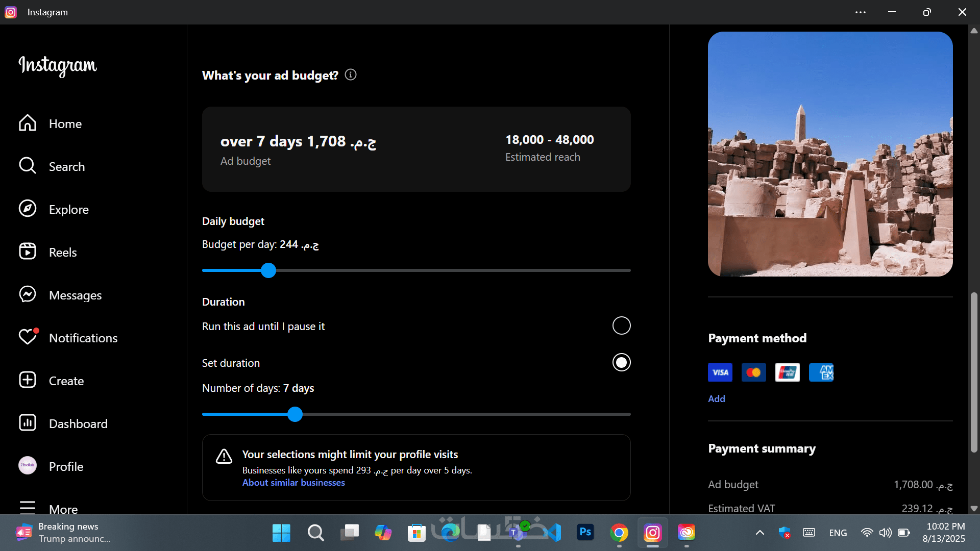
Task: Open Notifications heart icon
Action: [x=28, y=338]
